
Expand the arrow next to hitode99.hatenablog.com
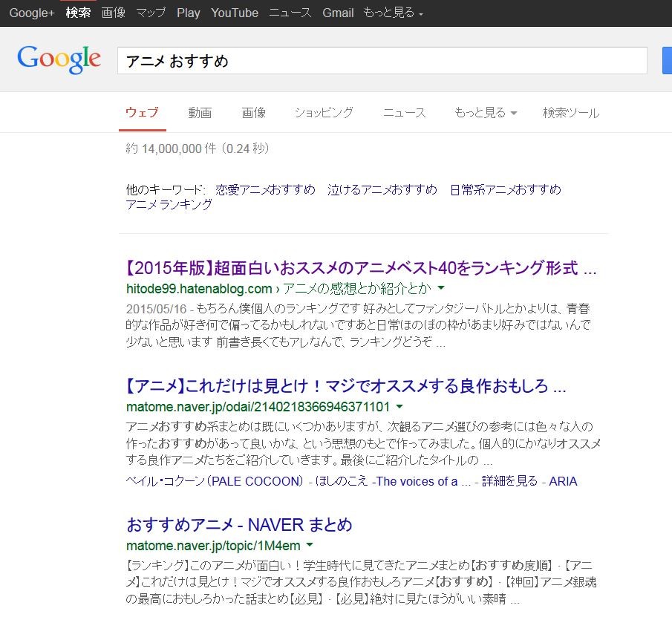click(441, 288)
